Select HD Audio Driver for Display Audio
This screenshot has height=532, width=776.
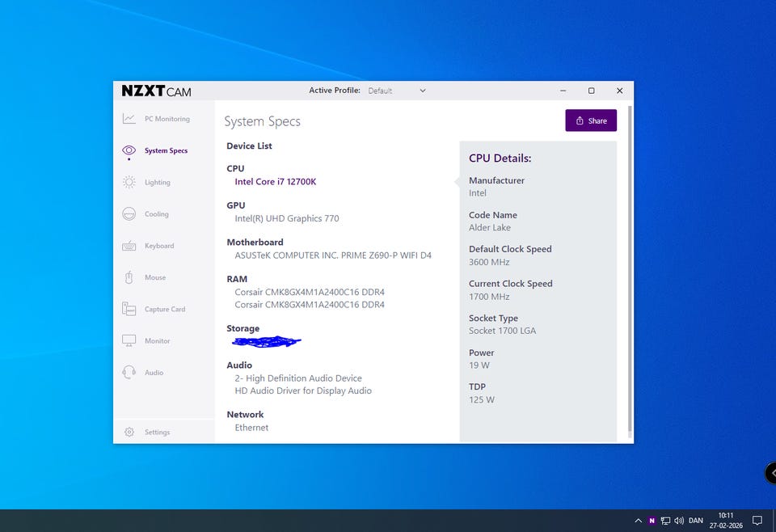click(303, 391)
